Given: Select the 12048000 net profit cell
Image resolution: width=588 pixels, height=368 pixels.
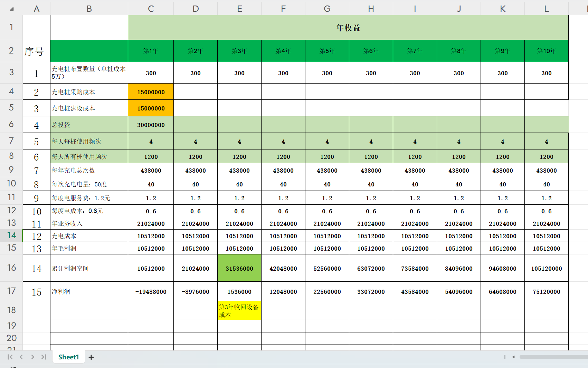Looking at the screenshot, I should click(283, 291).
